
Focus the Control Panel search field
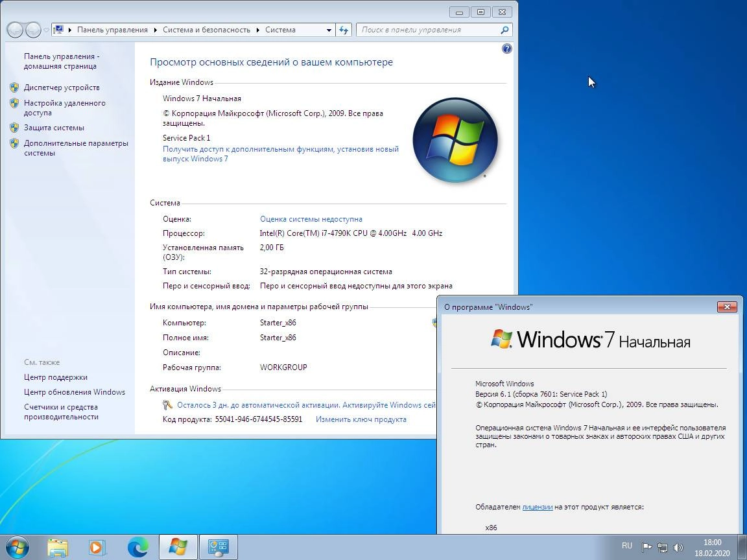pos(429,30)
